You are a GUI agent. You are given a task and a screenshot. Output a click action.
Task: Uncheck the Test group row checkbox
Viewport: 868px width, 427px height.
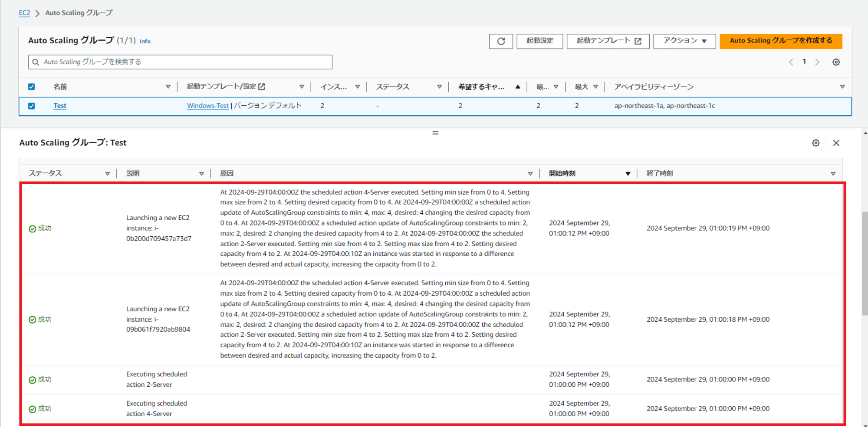(31, 106)
